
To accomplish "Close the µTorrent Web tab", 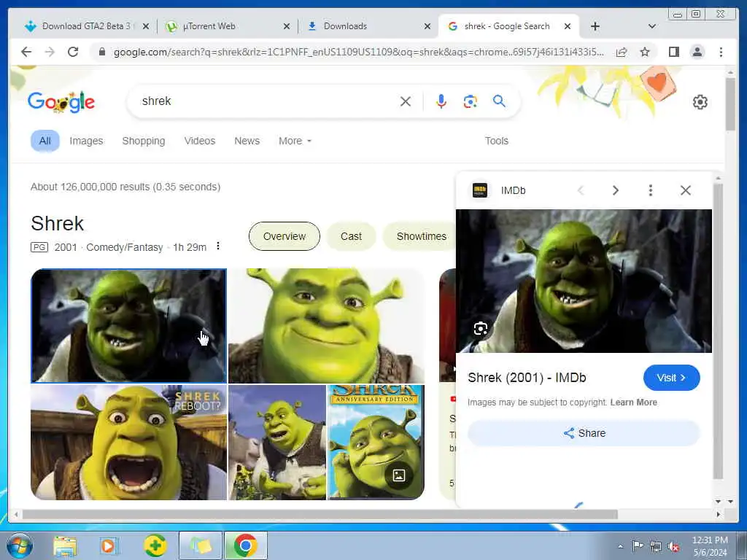I will pyautogui.click(x=286, y=26).
